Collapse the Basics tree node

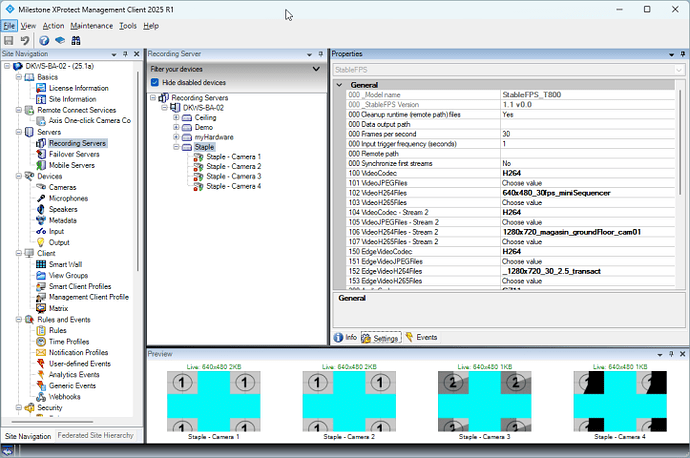19,77
